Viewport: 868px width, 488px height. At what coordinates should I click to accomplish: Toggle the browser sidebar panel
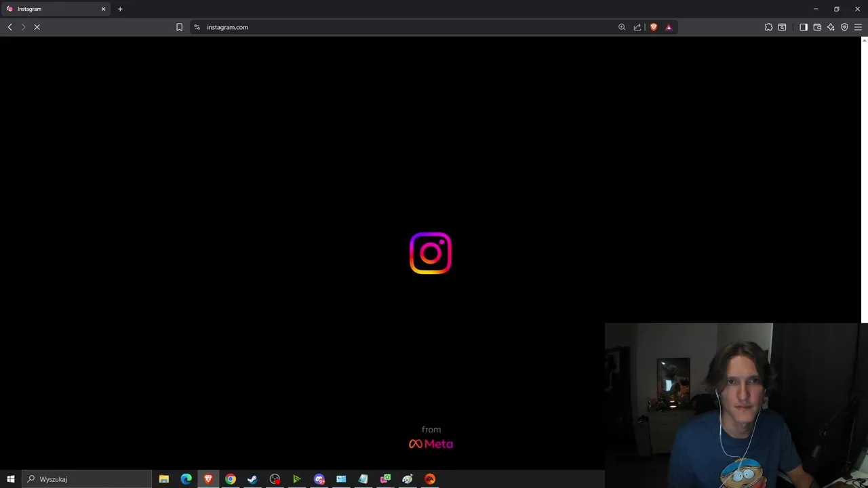804,27
